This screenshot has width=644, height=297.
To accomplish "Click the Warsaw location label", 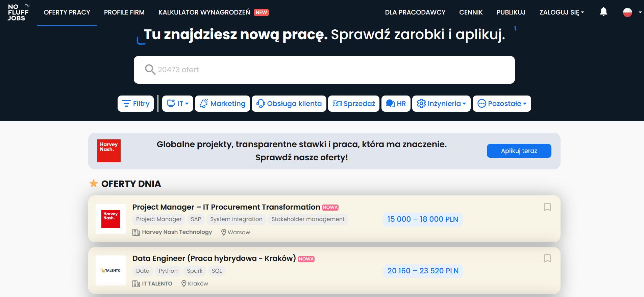I will (239, 232).
